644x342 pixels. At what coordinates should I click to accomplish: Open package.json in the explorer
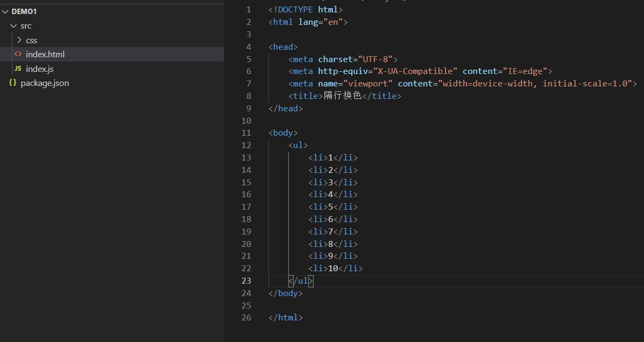click(x=45, y=83)
